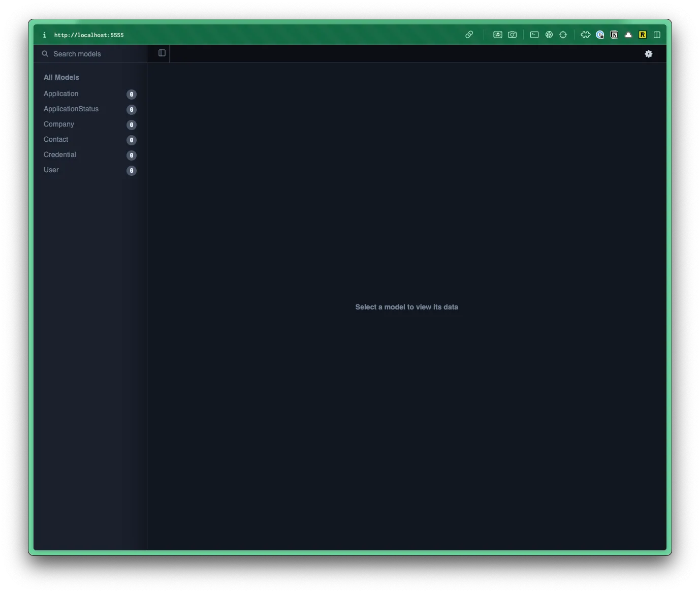The height and width of the screenshot is (593, 700).
Task: Select the Company model
Action: click(59, 124)
